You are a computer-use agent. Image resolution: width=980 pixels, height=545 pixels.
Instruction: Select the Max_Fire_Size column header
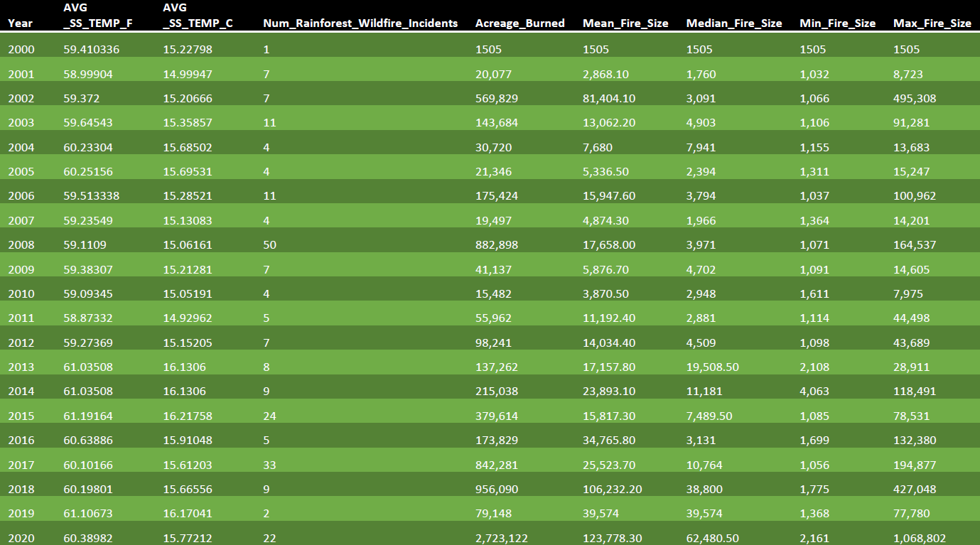point(932,23)
